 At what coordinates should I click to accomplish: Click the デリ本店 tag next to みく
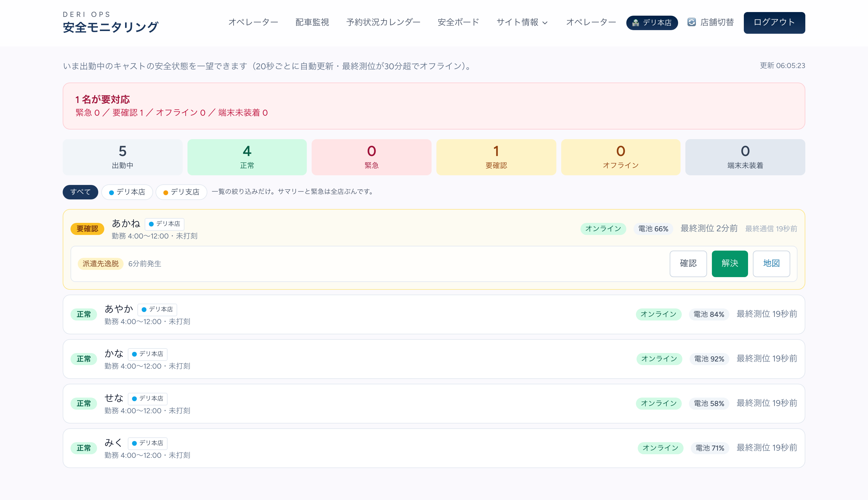147,443
